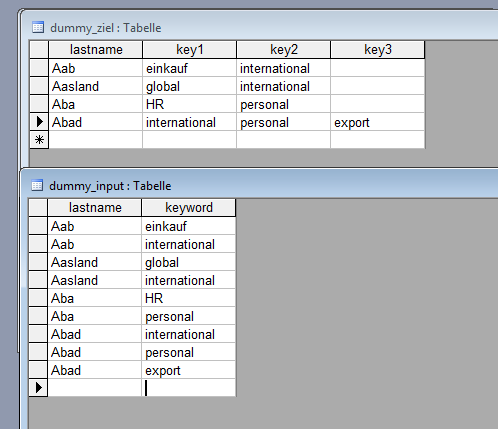
Task: Click the empty keyword cell in the new row
Action: point(189,388)
